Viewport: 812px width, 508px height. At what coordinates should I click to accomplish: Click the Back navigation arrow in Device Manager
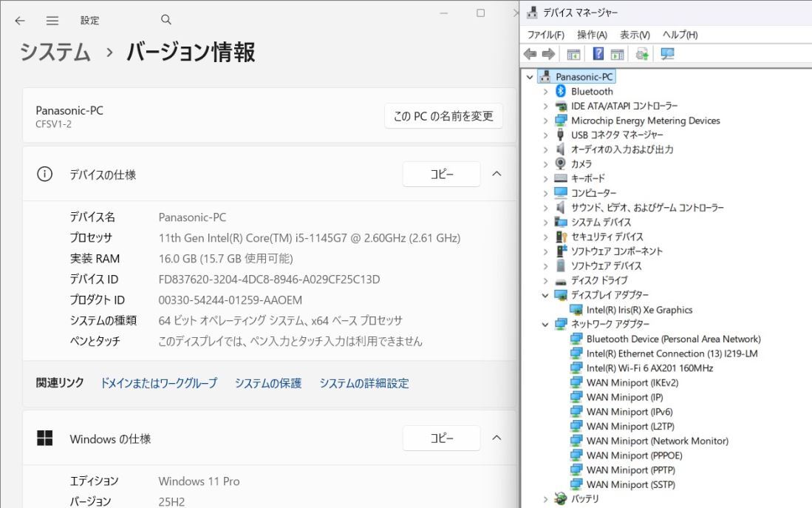pyautogui.click(x=529, y=53)
